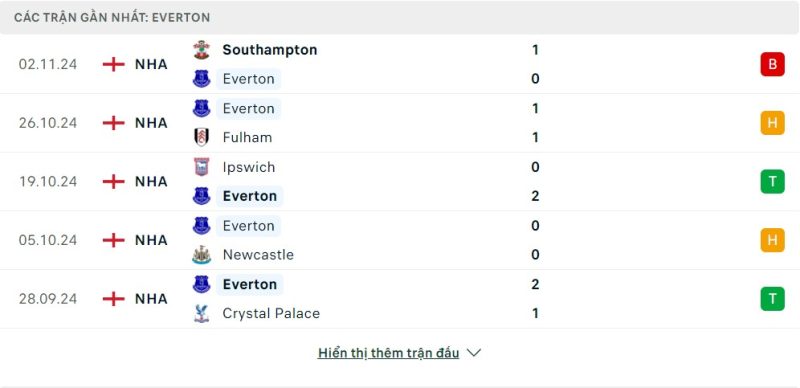
Task: Expand matches with the chevron down arrow
Action: click(x=474, y=353)
